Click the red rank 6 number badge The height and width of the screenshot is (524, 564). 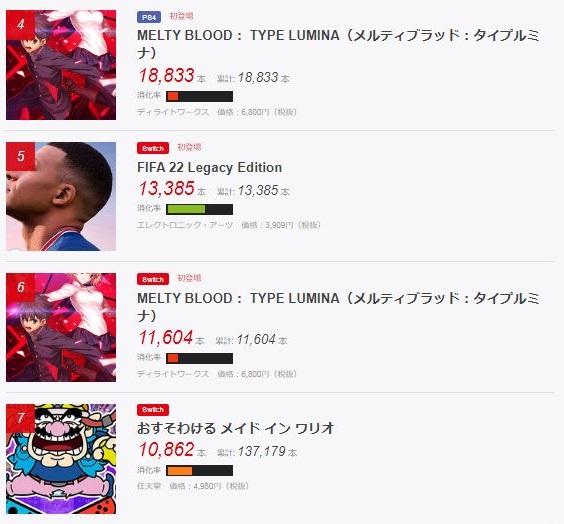pos(21,287)
